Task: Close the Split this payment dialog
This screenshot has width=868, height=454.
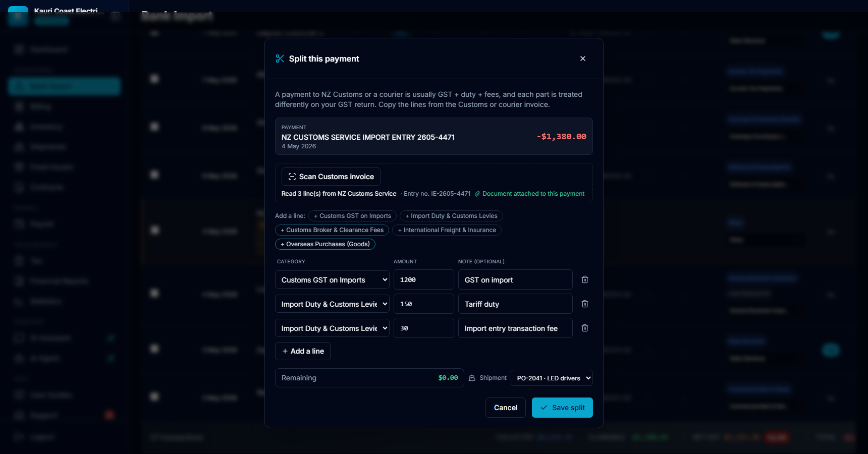Action: (583, 59)
